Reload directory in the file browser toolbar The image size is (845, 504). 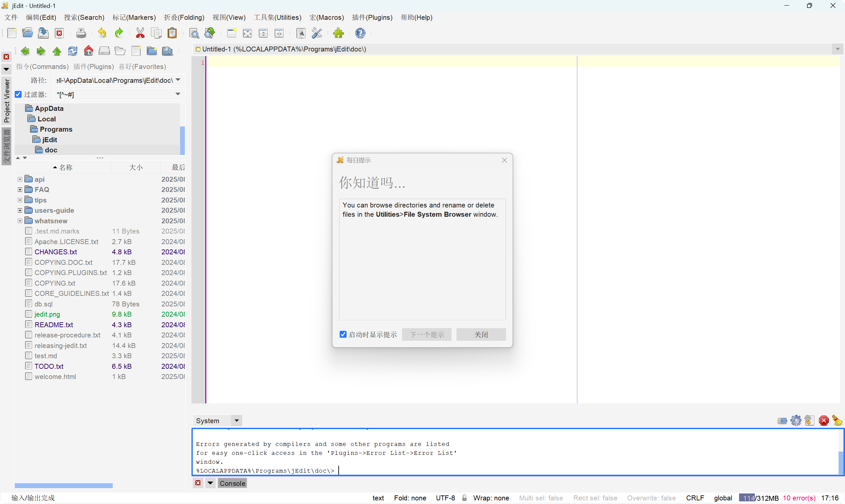tap(73, 51)
